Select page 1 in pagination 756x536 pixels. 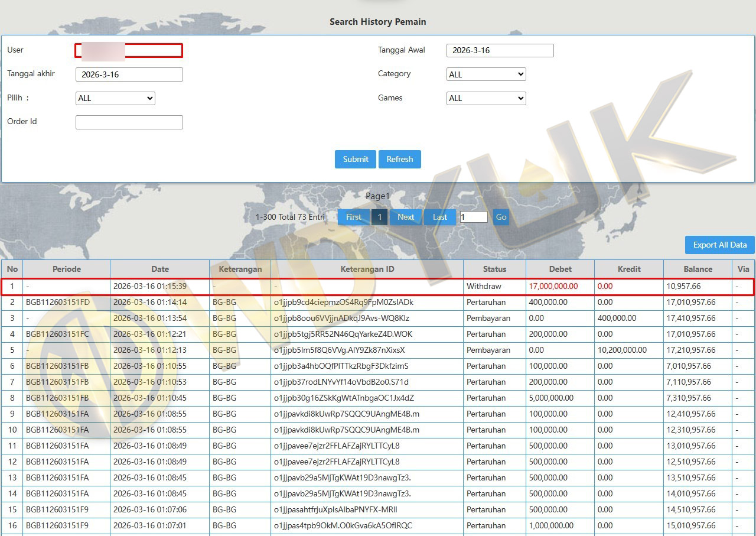[x=380, y=217]
